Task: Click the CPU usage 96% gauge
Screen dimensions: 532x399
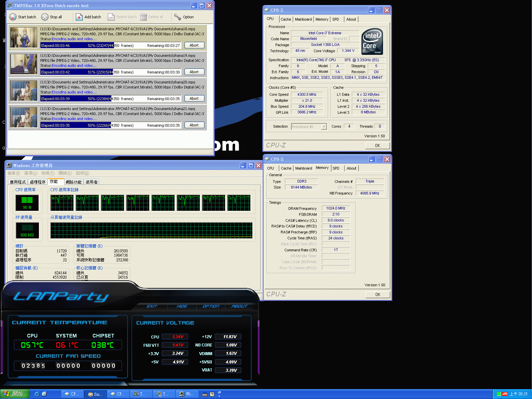Action: click(x=27, y=202)
